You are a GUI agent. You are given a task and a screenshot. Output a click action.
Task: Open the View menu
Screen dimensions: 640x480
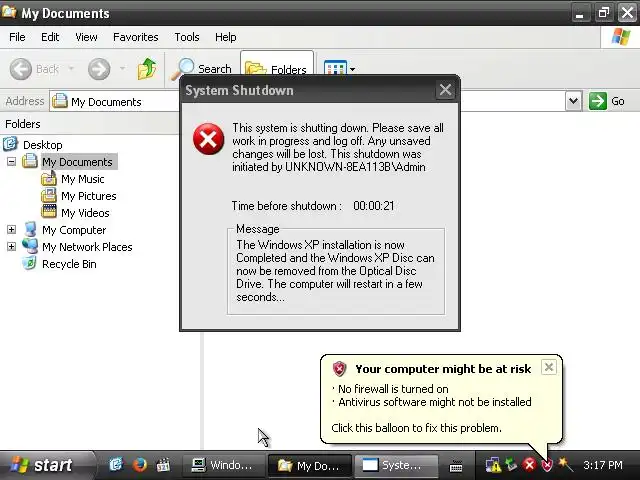86,37
